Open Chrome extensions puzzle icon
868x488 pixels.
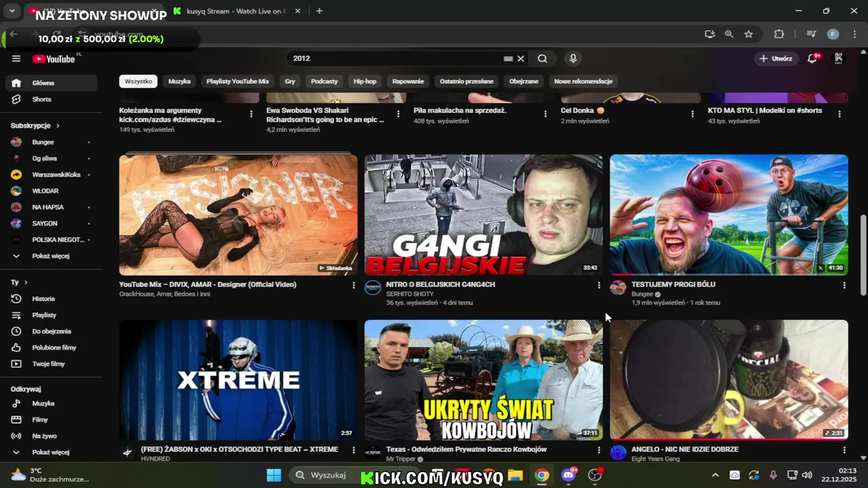click(778, 34)
